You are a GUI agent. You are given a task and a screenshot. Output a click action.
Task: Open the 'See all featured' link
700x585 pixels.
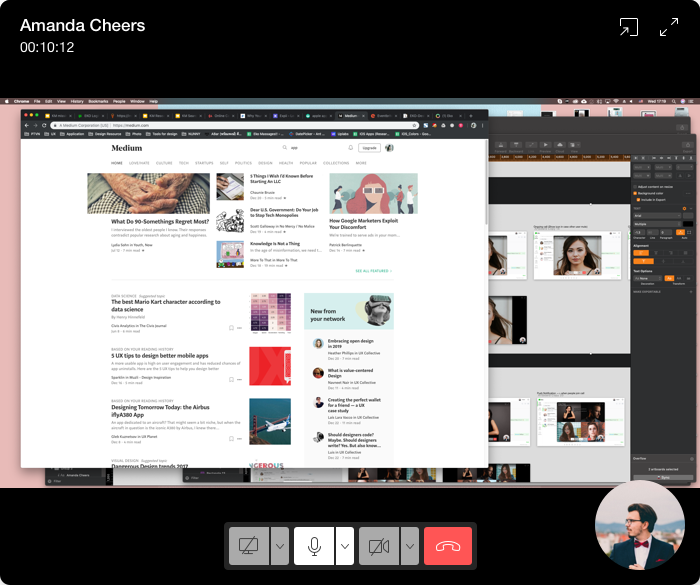[373, 270]
